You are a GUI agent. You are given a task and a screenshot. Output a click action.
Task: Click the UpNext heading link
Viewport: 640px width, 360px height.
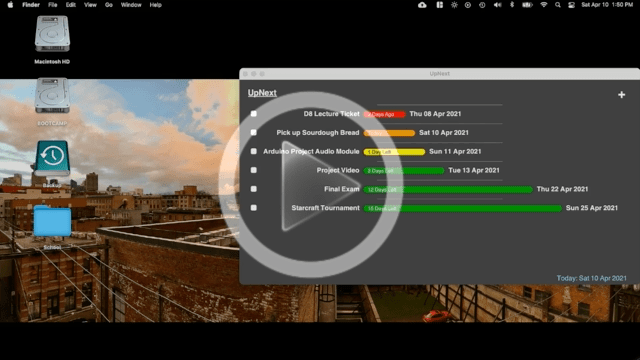[262, 93]
